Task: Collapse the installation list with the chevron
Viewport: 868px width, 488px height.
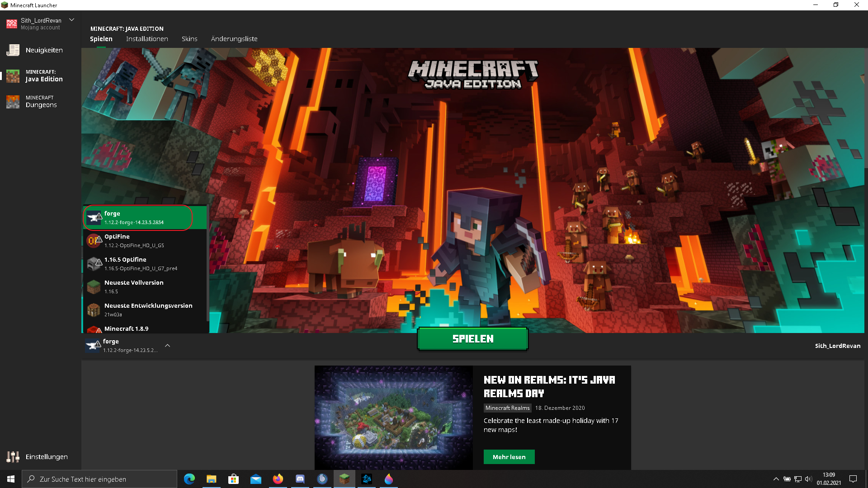Action: tap(168, 346)
